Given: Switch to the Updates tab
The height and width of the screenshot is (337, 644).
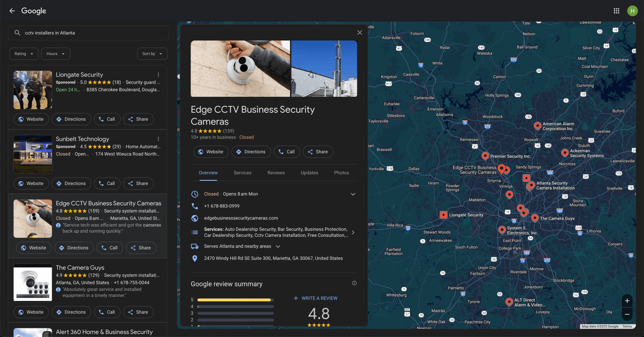Looking at the screenshot, I should coord(310,173).
